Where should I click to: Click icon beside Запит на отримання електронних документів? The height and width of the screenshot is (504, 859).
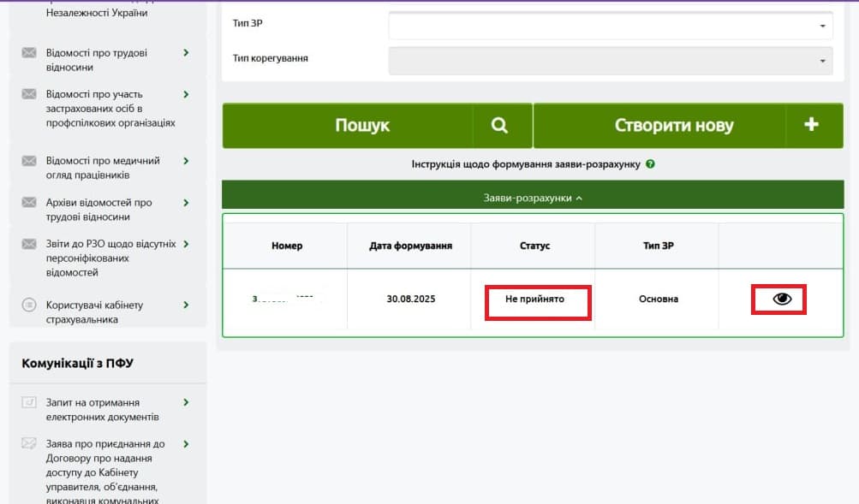pos(29,402)
